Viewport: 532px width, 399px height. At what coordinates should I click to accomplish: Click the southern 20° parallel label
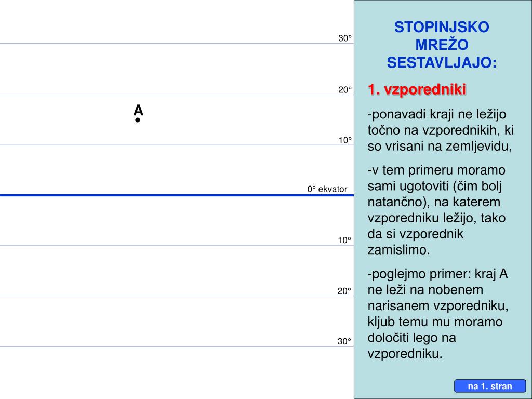point(344,291)
